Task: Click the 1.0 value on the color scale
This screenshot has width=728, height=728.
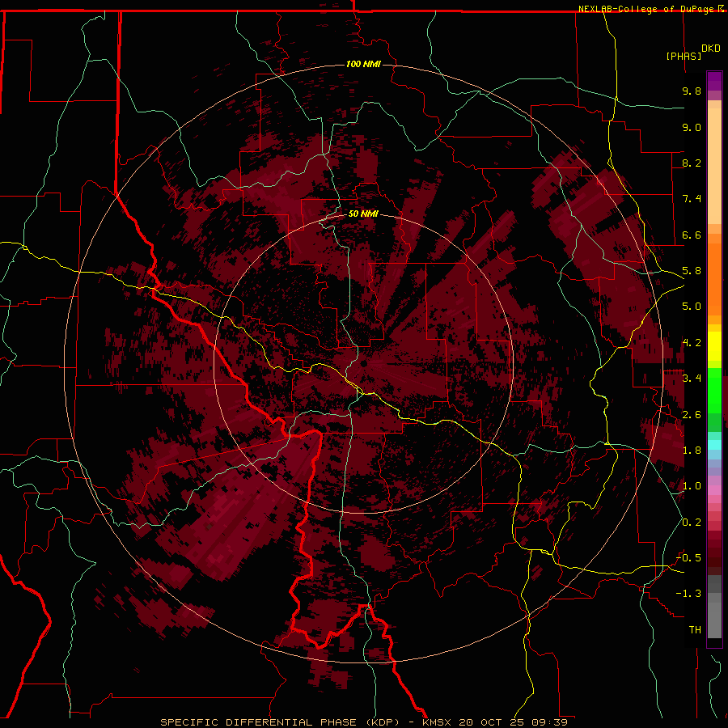Action: (692, 486)
